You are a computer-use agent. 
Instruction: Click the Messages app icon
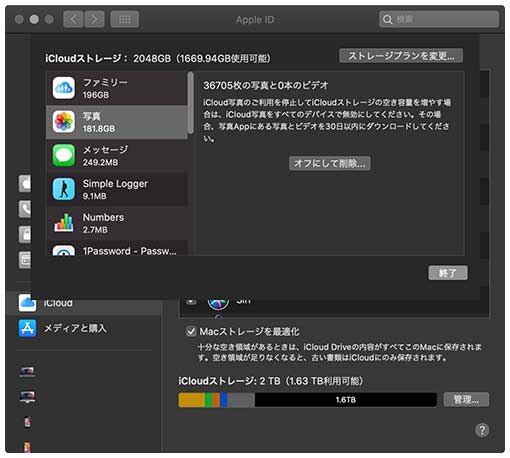pyautogui.click(x=64, y=155)
